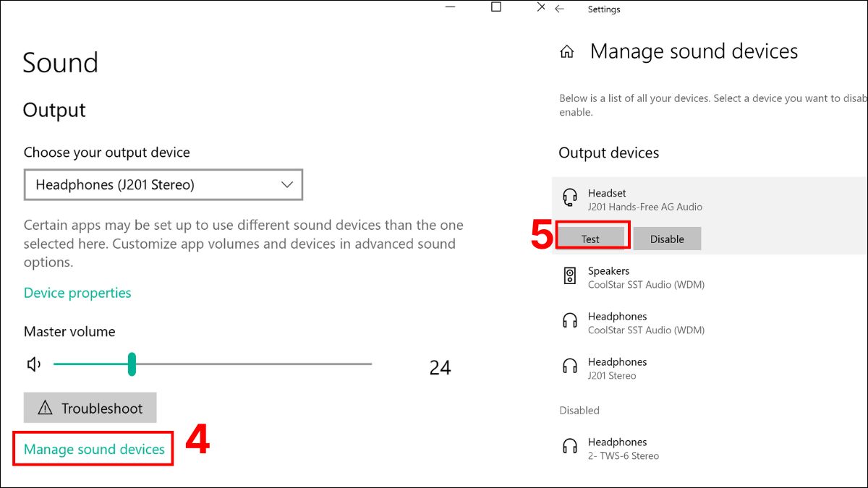
Task: Open Device properties
Action: (x=77, y=292)
